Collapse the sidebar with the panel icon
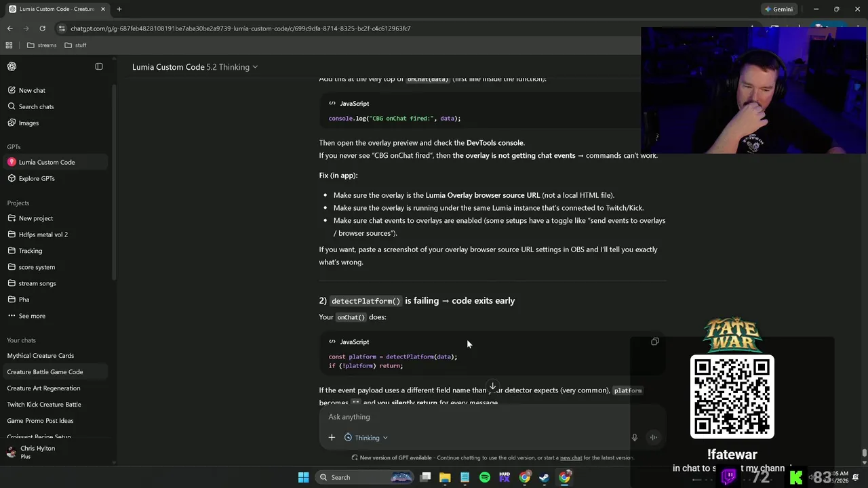The image size is (868, 488). [99, 66]
